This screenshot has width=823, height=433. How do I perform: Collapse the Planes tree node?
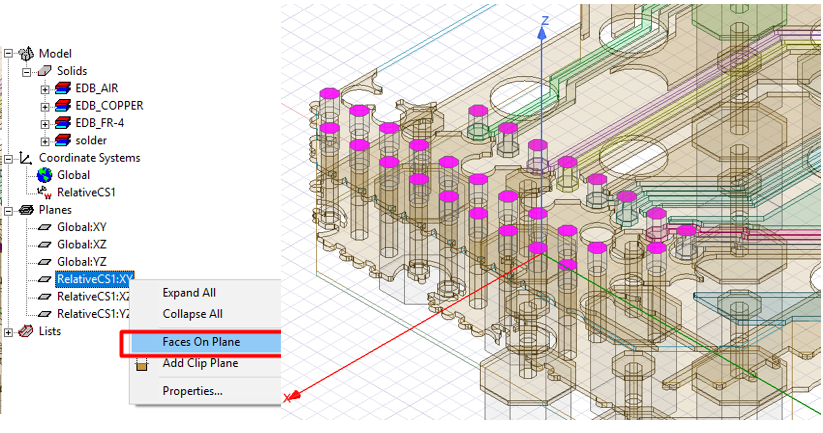click(8, 211)
